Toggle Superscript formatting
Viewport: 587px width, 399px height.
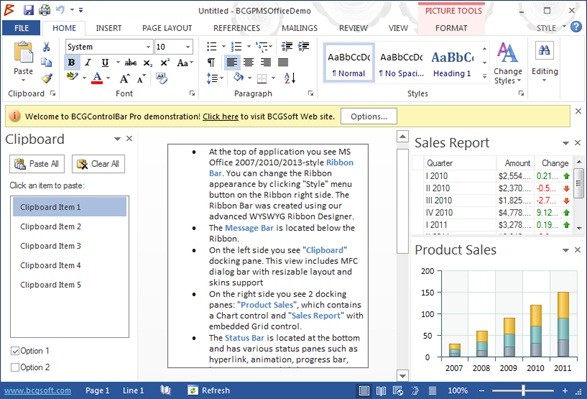(x=165, y=63)
